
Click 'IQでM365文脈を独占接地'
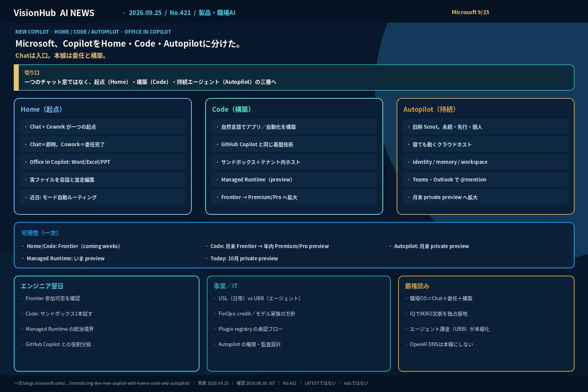coord(439,314)
